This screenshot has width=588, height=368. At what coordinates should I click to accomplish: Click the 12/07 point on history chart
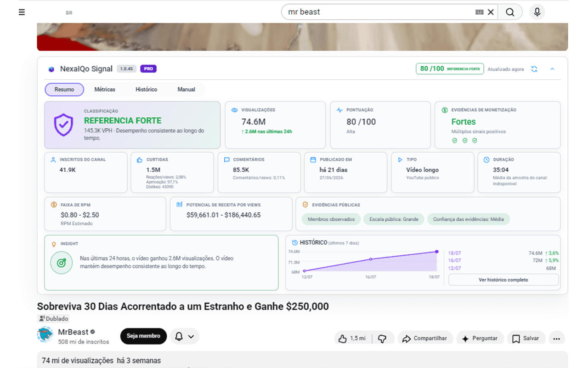click(304, 271)
